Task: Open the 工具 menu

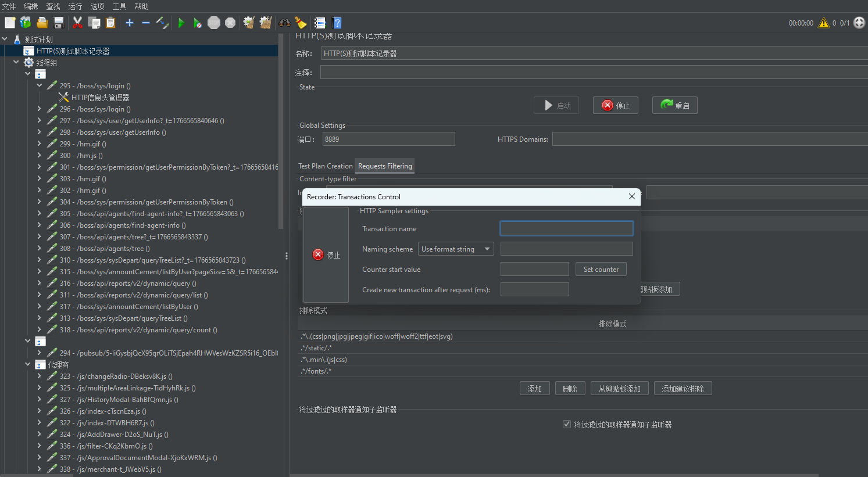Action: [x=119, y=6]
